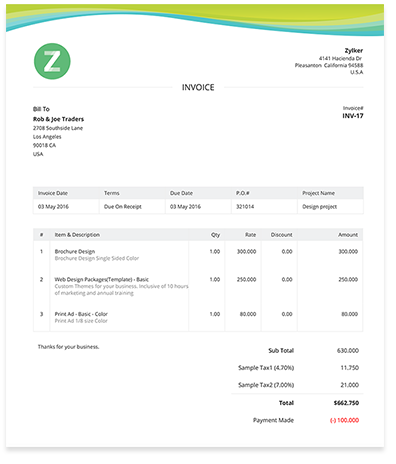Select the Due On Receipt terms cell
This screenshot has width=396, height=464.
pyautogui.click(x=123, y=207)
